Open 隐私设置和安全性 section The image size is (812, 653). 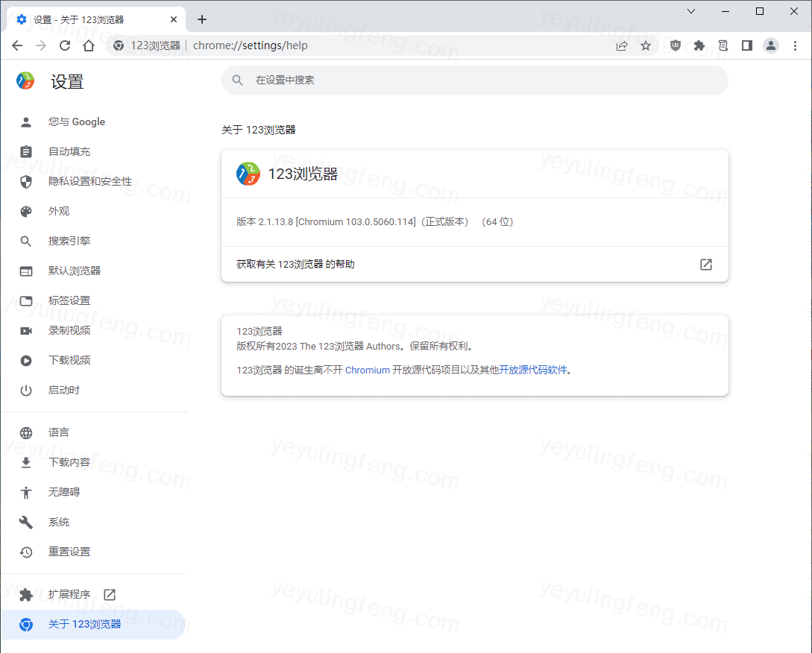94,181
